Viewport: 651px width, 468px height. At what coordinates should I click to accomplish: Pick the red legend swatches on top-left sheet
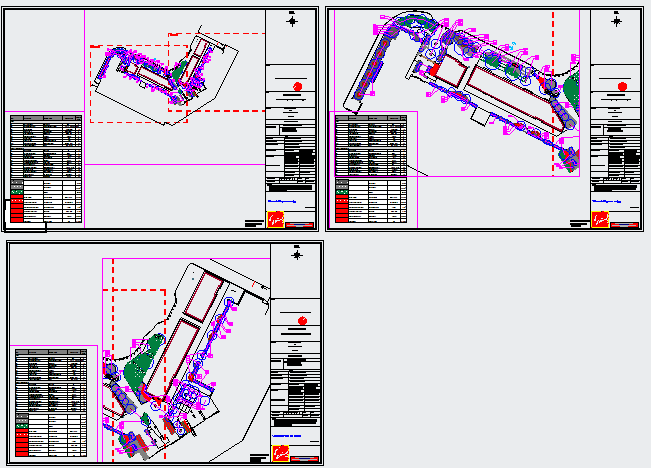point(20,207)
